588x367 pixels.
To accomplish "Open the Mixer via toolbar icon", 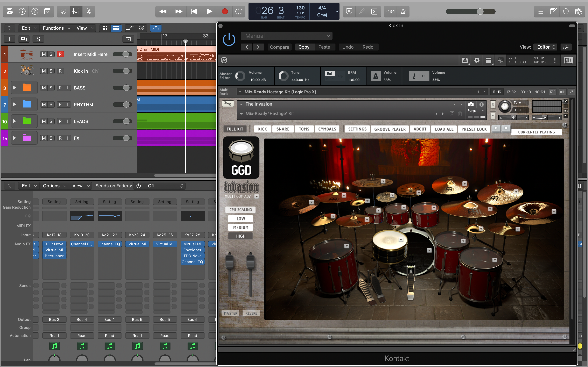I will pos(76,11).
